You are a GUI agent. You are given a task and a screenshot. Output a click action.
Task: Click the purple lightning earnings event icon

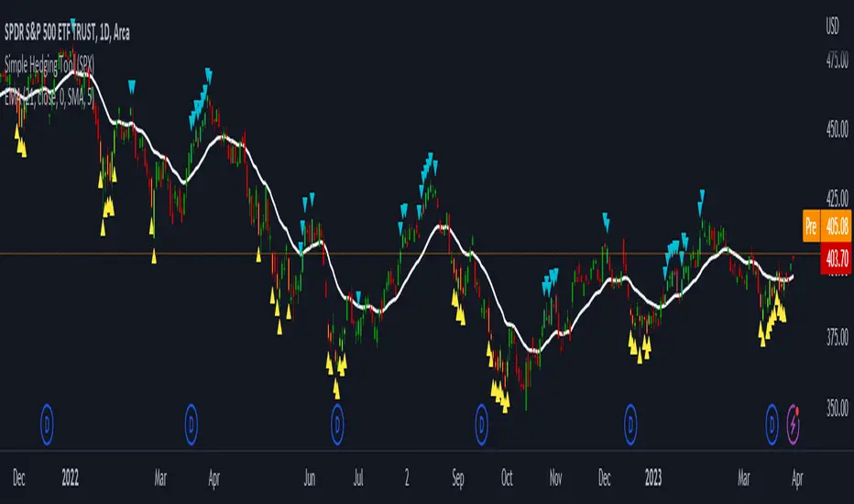(x=794, y=424)
